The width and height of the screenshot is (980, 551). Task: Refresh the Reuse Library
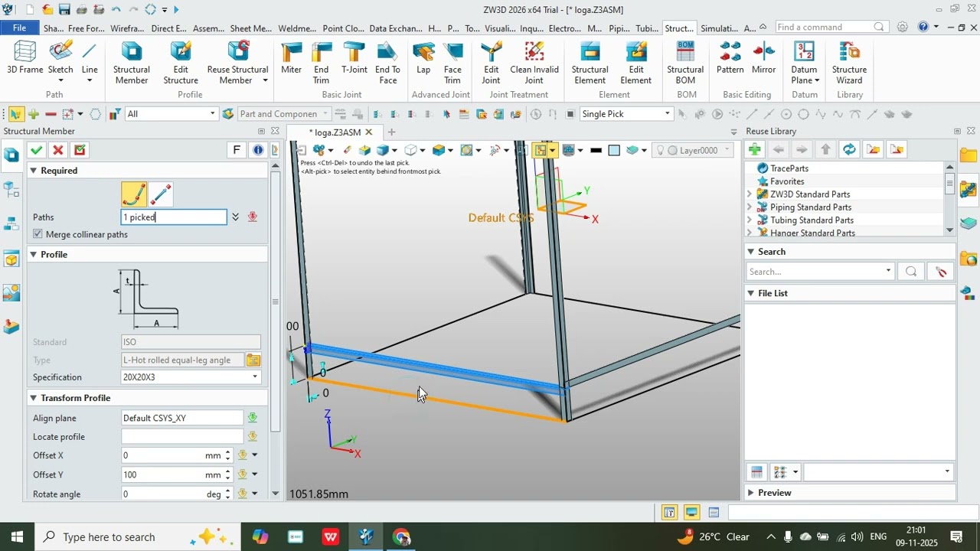849,150
